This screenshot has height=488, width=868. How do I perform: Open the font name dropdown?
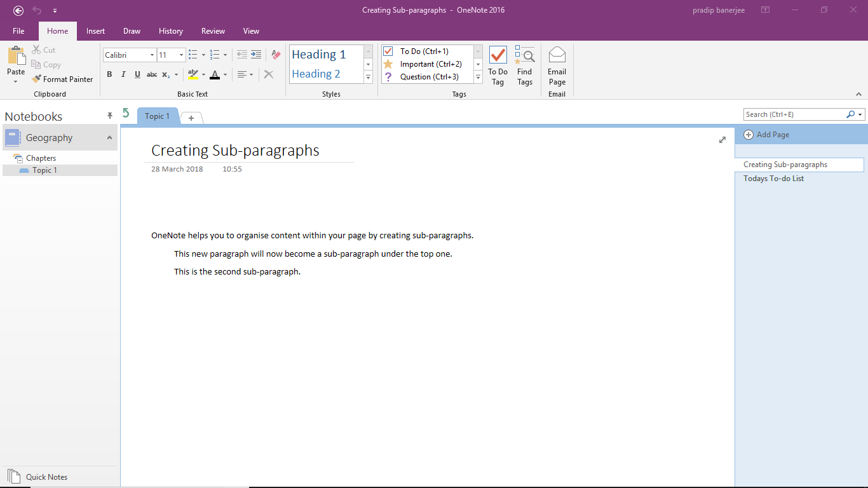[x=152, y=55]
